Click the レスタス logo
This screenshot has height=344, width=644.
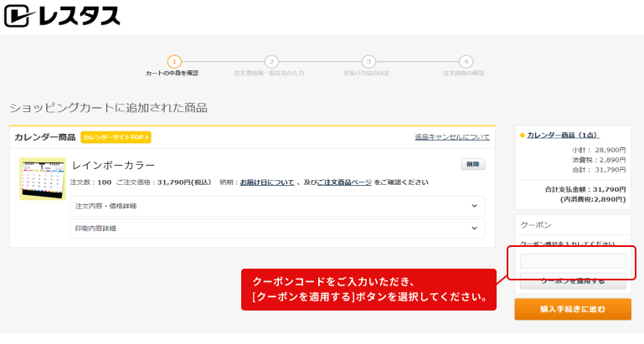click(x=62, y=16)
